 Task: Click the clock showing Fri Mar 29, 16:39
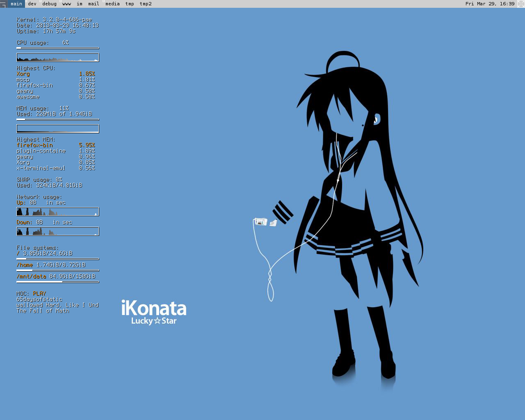click(490, 4)
